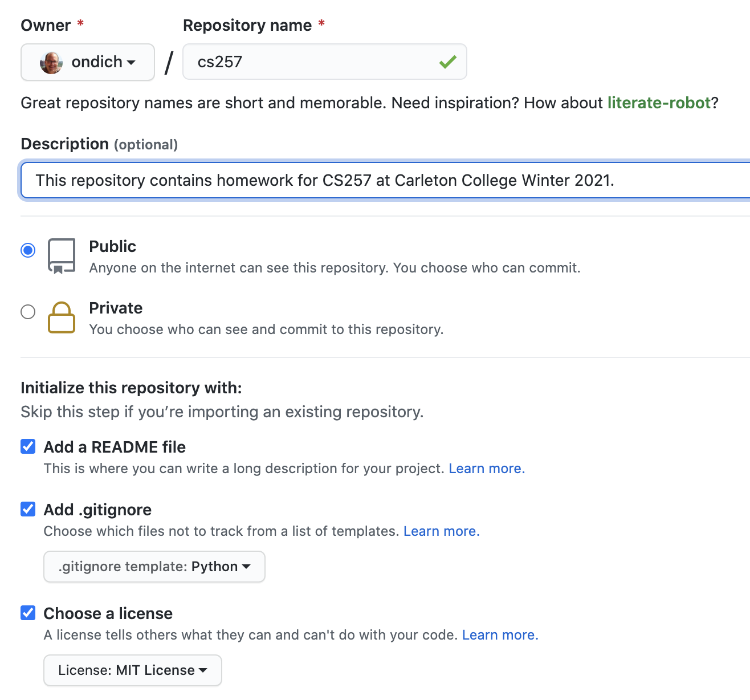This screenshot has height=700, width=750.
Task: Open Learn more link about .gitignore
Action: pyautogui.click(x=441, y=531)
